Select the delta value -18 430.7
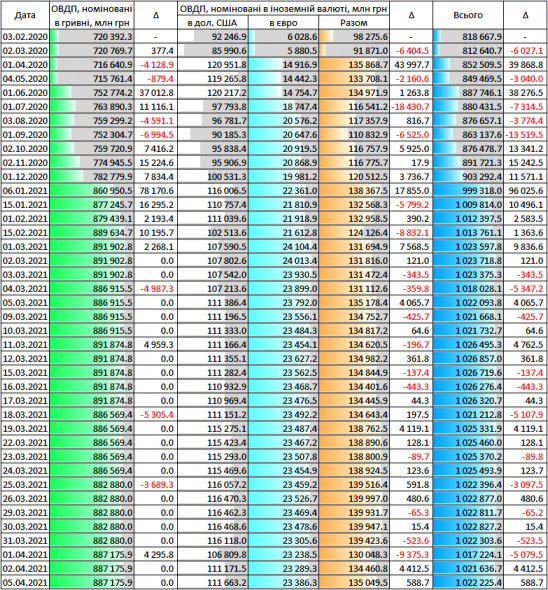This screenshot has height=590, width=548. pos(411,107)
